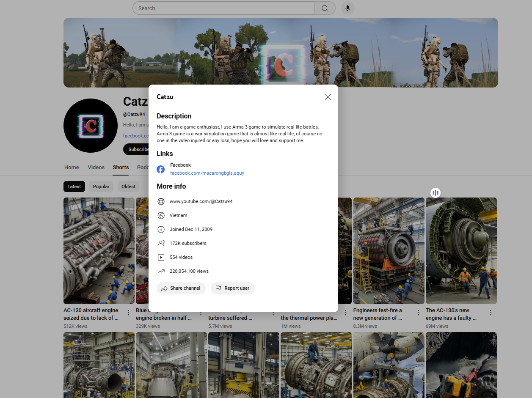Click the channel banner image

coord(281,52)
